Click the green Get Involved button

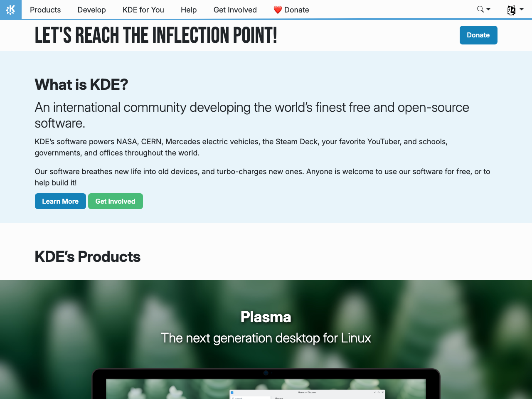coord(115,201)
